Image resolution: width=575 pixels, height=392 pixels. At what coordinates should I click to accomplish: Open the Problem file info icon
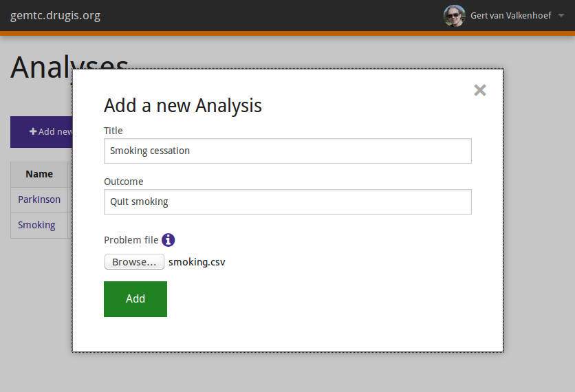click(x=168, y=240)
